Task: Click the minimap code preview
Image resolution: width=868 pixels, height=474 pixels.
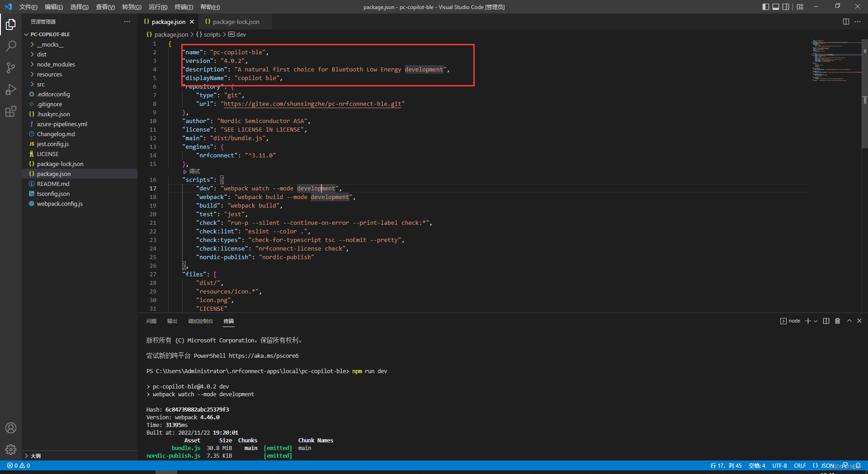Action: (835, 61)
